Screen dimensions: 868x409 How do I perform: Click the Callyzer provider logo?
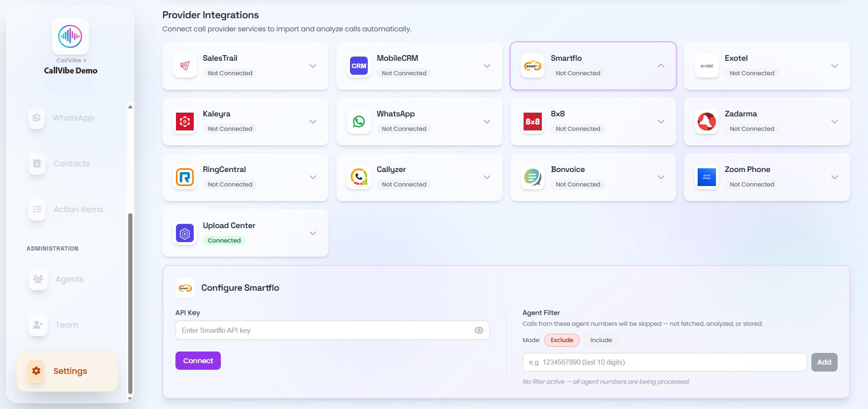pos(359,177)
